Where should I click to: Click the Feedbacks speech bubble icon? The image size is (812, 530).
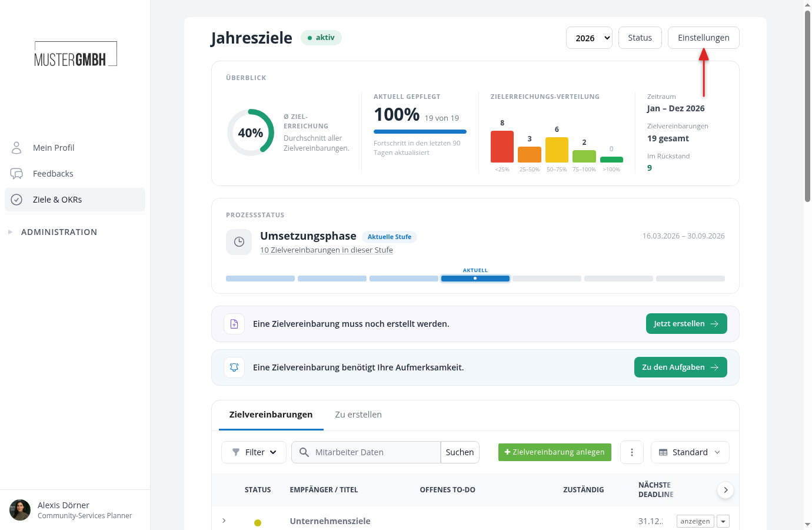coord(16,174)
